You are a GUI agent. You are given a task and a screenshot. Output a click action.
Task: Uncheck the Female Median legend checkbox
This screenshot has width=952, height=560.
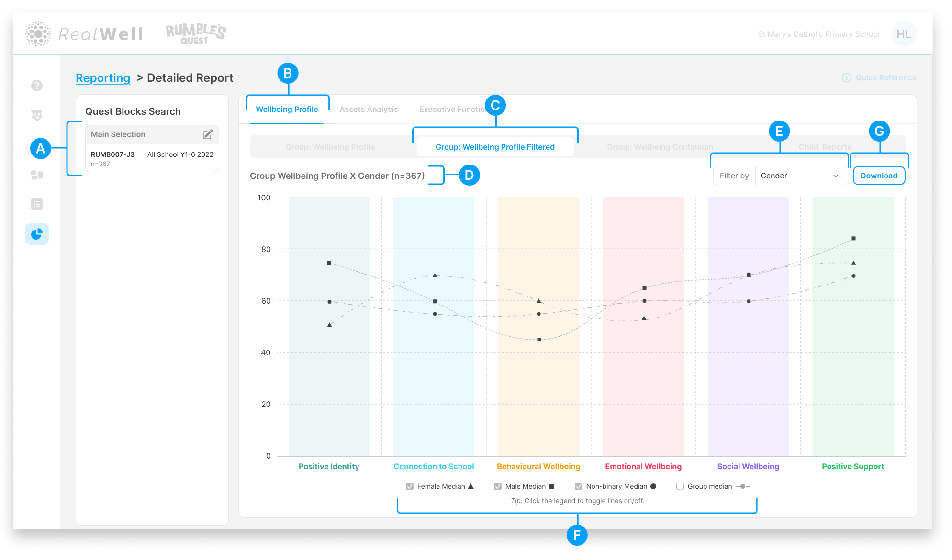410,486
